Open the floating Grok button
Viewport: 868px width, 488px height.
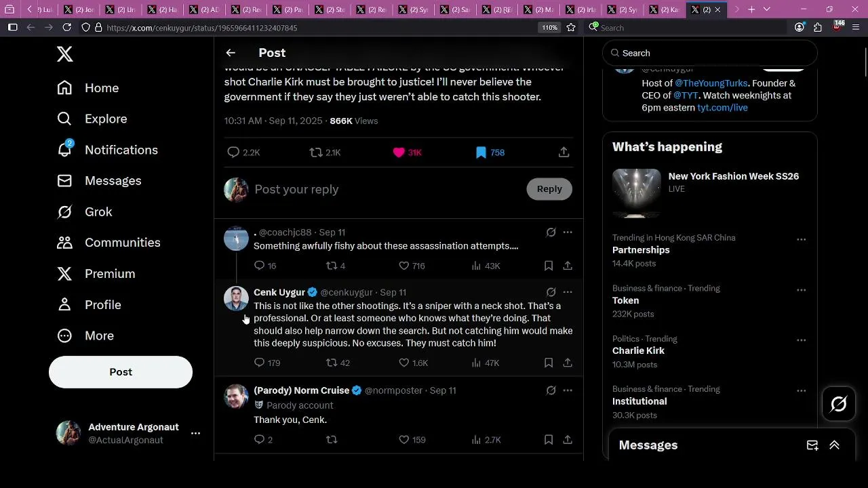pyautogui.click(x=838, y=405)
